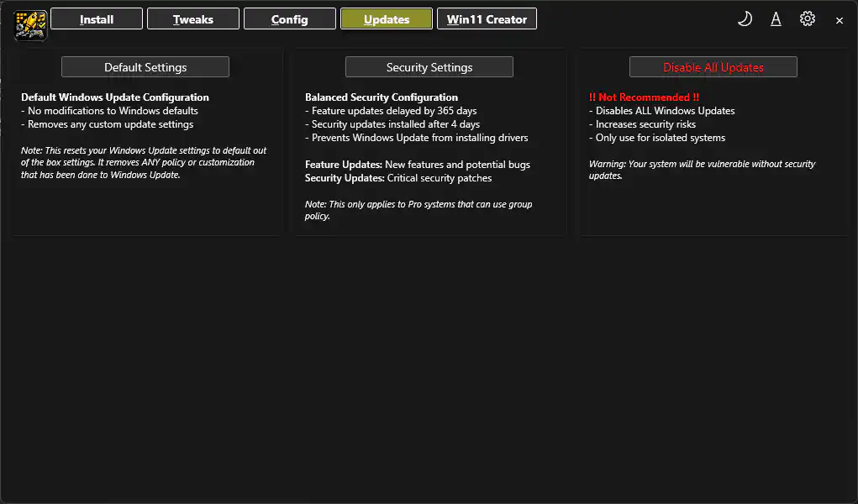858x504 pixels.
Task: Open the Tweaks tab
Action: tap(193, 19)
